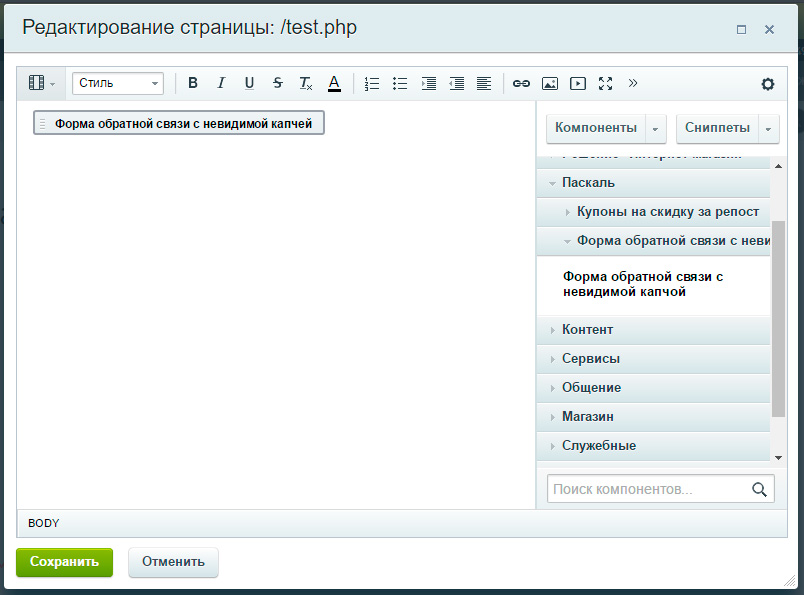This screenshot has width=804, height=595.
Task: Insert a bulleted list
Action: (400, 84)
